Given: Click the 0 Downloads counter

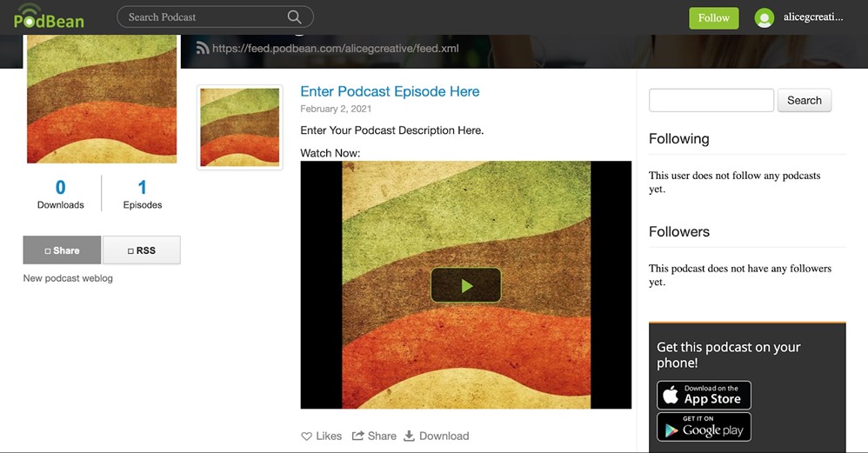Looking at the screenshot, I should coord(60,194).
